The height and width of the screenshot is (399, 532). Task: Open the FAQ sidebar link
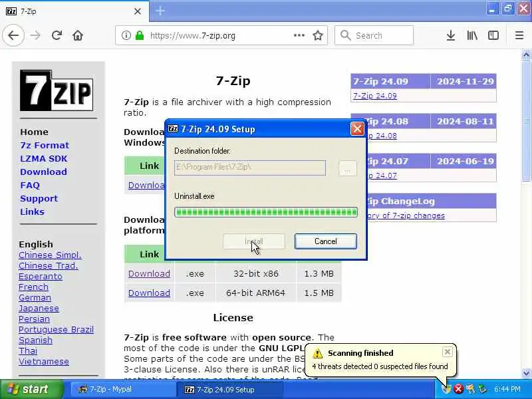(x=30, y=186)
